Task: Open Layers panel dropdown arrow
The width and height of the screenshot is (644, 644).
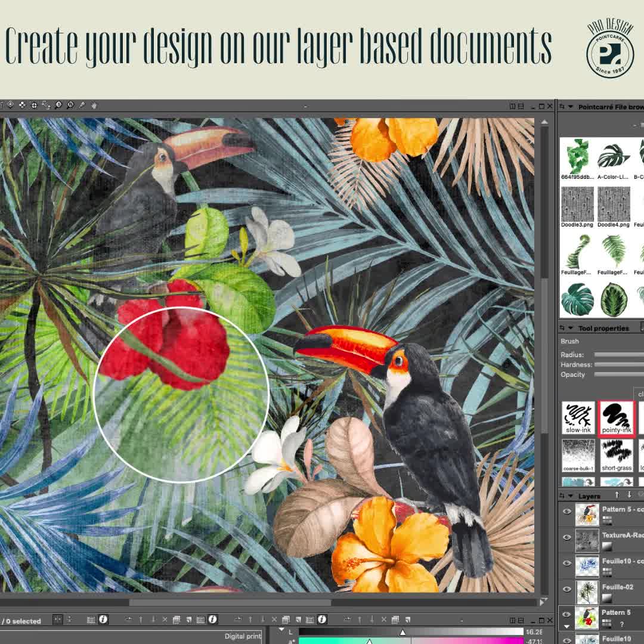Action: pyautogui.click(x=571, y=496)
